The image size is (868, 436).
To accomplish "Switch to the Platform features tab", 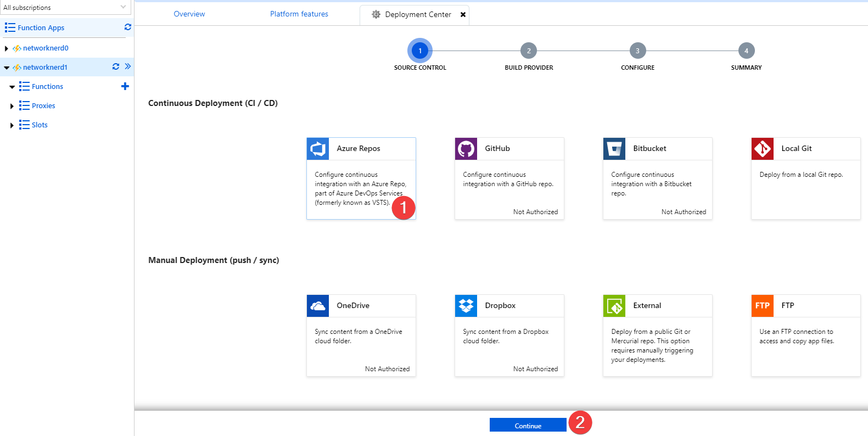I will click(x=299, y=14).
